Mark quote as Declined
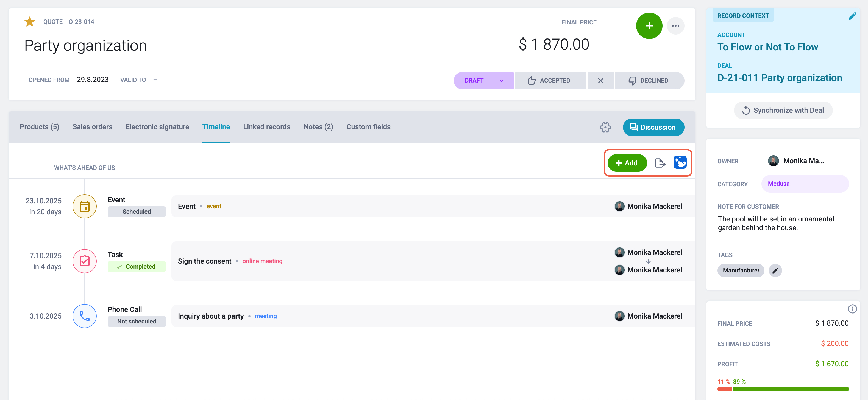 650,80
